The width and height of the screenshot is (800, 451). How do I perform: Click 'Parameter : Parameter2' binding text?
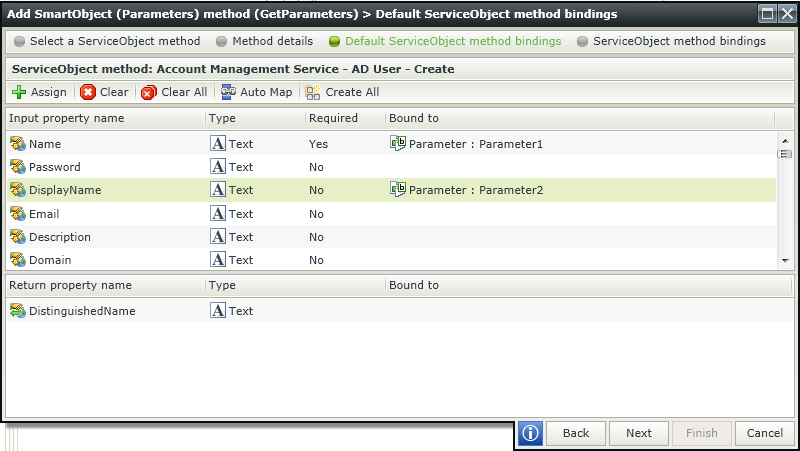point(476,190)
